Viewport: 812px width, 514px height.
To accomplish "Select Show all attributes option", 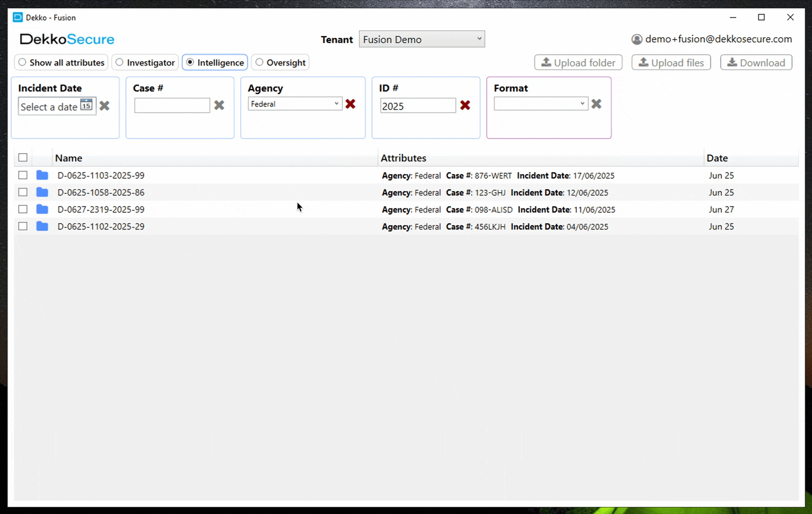I will pos(61,62).
